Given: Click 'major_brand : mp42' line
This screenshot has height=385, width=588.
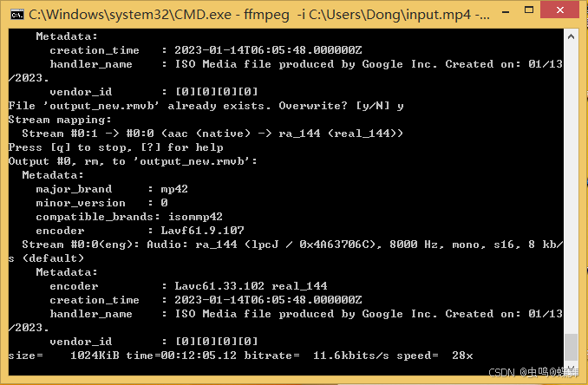Looking at the screenshot, I should coord(112,189).
